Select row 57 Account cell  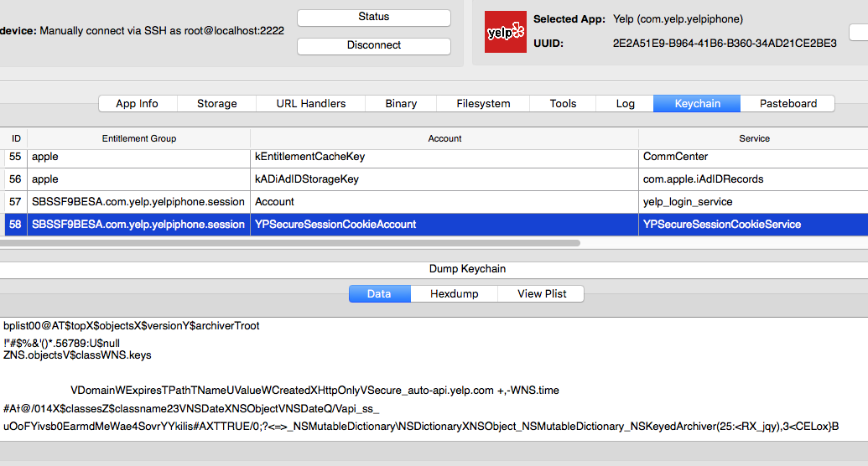pos(444,202)
